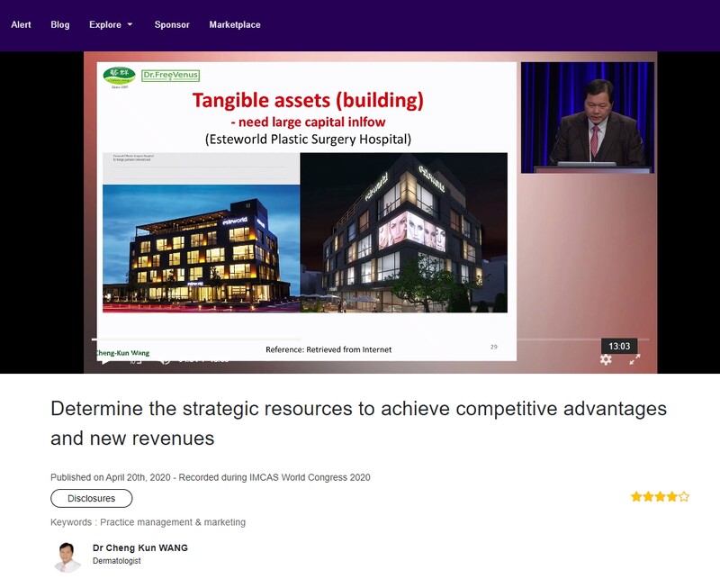Click the speaker camera inset in the video

point(588,118)
